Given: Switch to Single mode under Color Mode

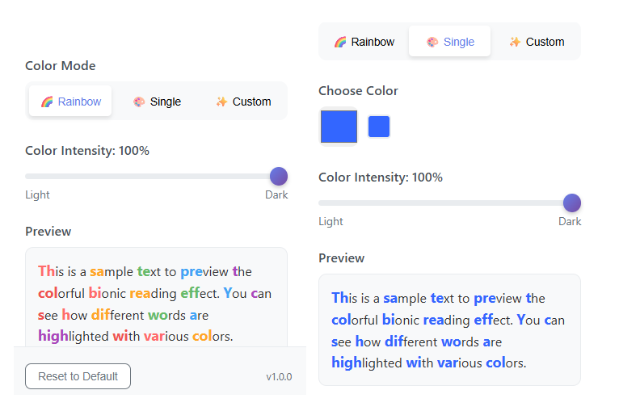Looking at the screenshot, I should [x=158, y=102].
